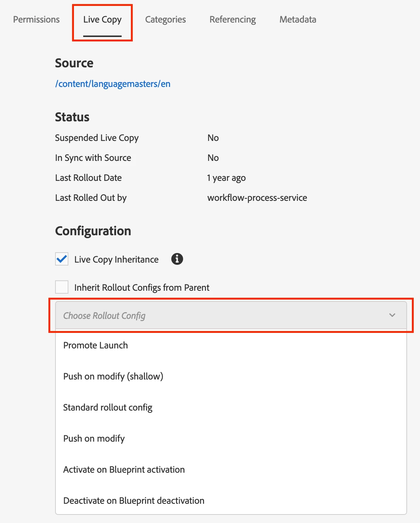
Task: Choose Deactivate on Blueprint deactivation
Action: click(134, 500)
